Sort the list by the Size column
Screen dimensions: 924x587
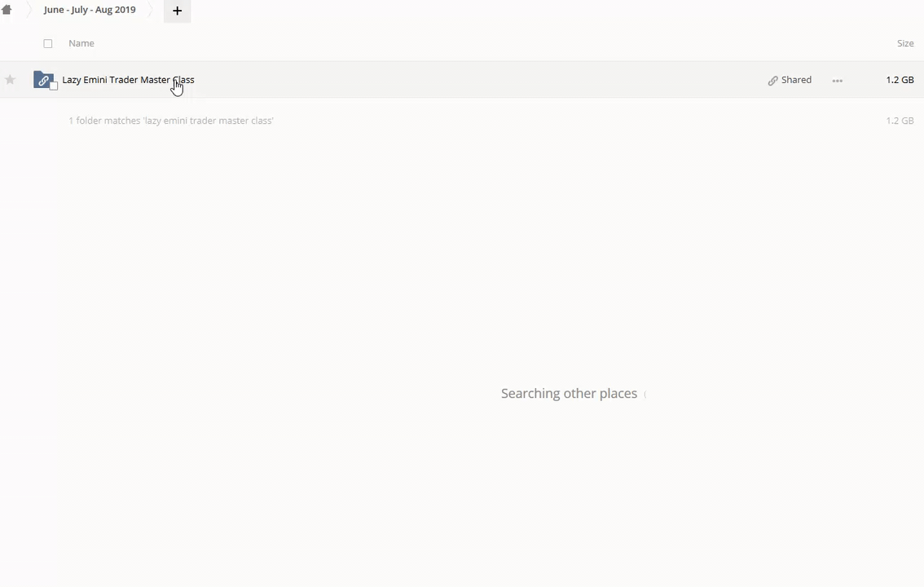click(x=904, y=43)
